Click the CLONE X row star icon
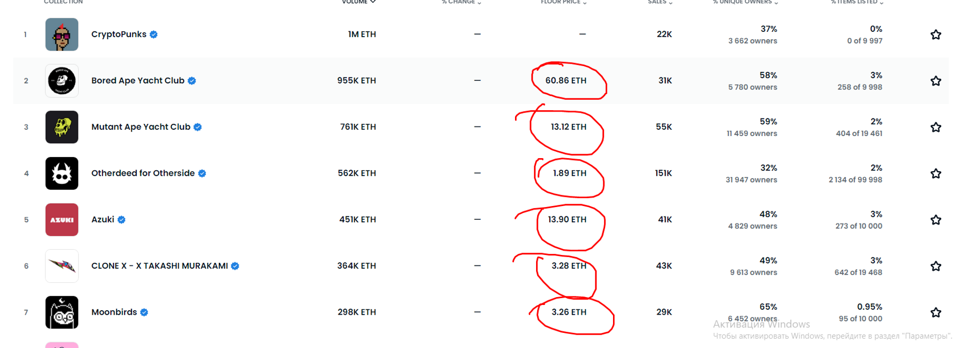980x348 pixels. tap(935, 266)
